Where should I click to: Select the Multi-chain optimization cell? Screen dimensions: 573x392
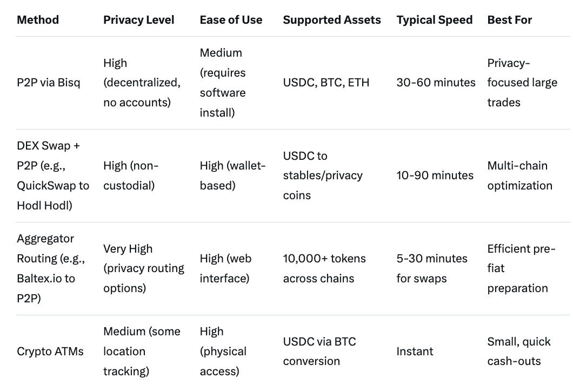pyautogui.click(x=519, y=175)
